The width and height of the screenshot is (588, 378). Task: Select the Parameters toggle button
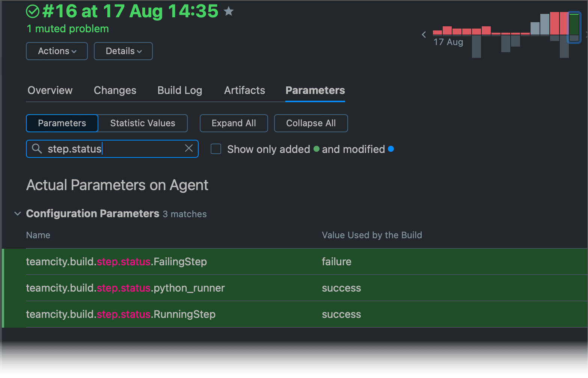coord(62,123)
